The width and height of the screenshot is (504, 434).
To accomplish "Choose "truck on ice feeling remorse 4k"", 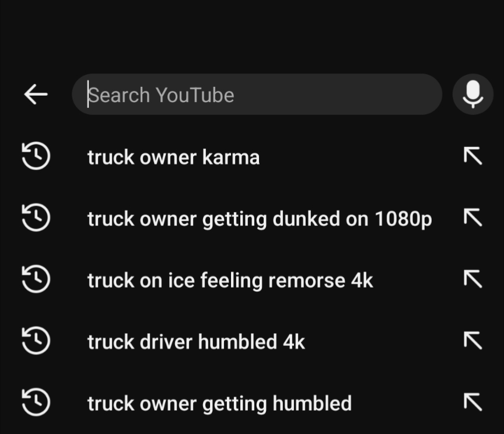I will (x=230, y=281).
